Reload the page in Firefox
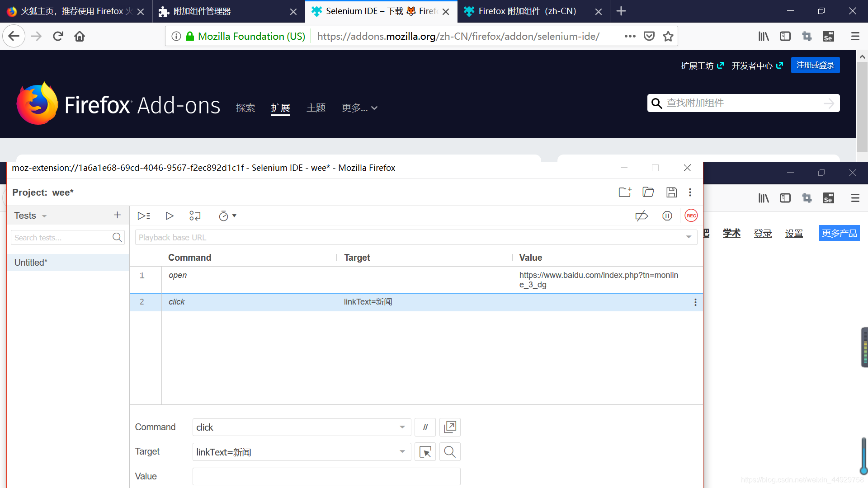The height and width of the screenshot is (488, 868). pos(58,36)
